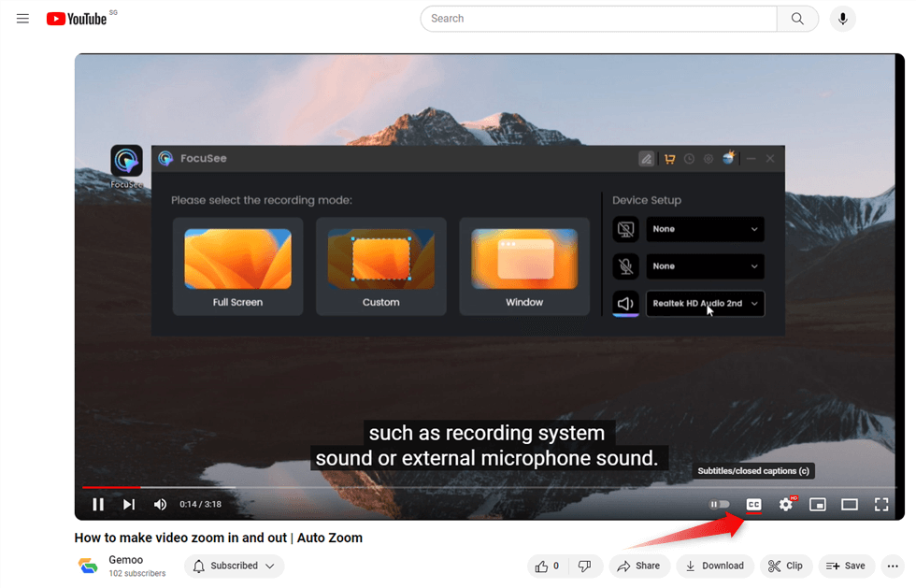This screenshot has width=916, height=588.
Task: Share this video
Action: [x=639, y=566]
